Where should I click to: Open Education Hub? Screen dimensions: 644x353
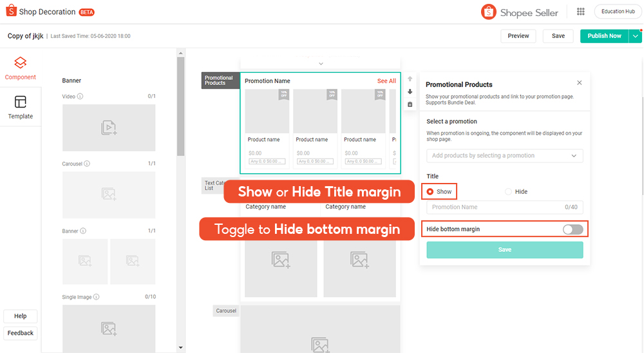pyautogui.click(x=618, y=12)
